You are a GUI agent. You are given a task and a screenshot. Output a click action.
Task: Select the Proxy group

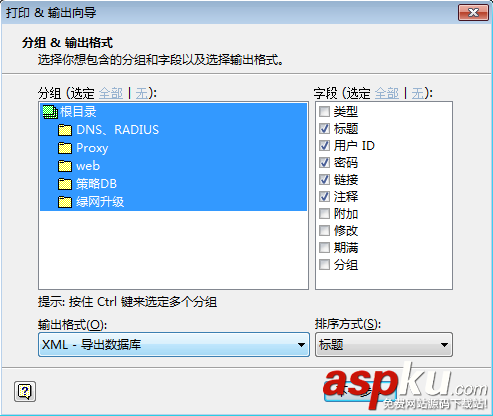click(173, 148)
